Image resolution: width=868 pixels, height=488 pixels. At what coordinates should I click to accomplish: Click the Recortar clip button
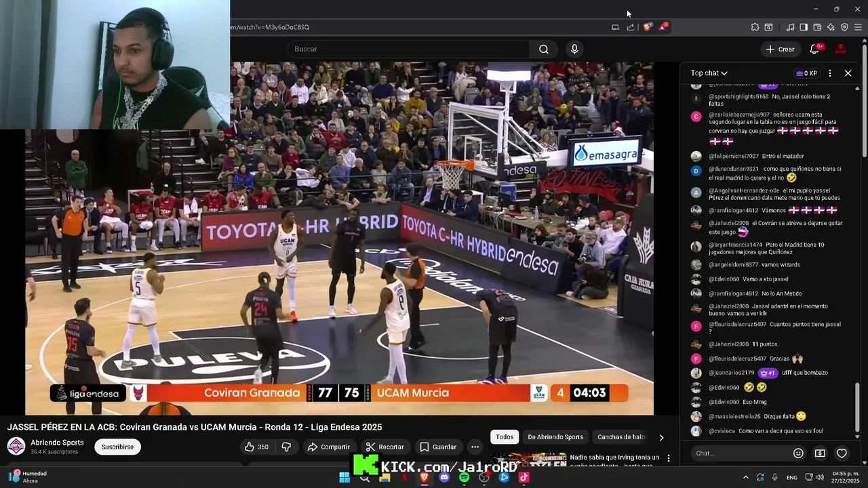[x=384, y=447]
